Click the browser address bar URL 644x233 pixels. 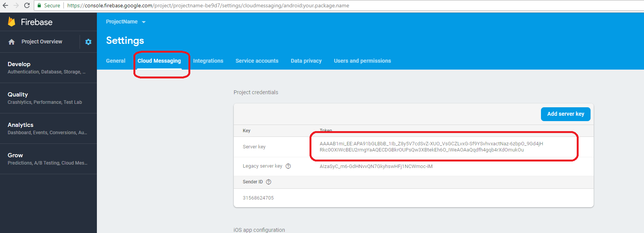[x=208, y=5]
